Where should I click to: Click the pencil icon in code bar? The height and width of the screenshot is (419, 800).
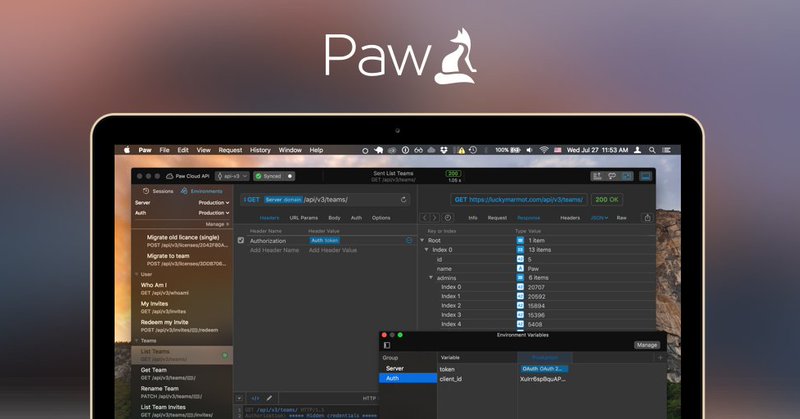click(x=269, y=398)
